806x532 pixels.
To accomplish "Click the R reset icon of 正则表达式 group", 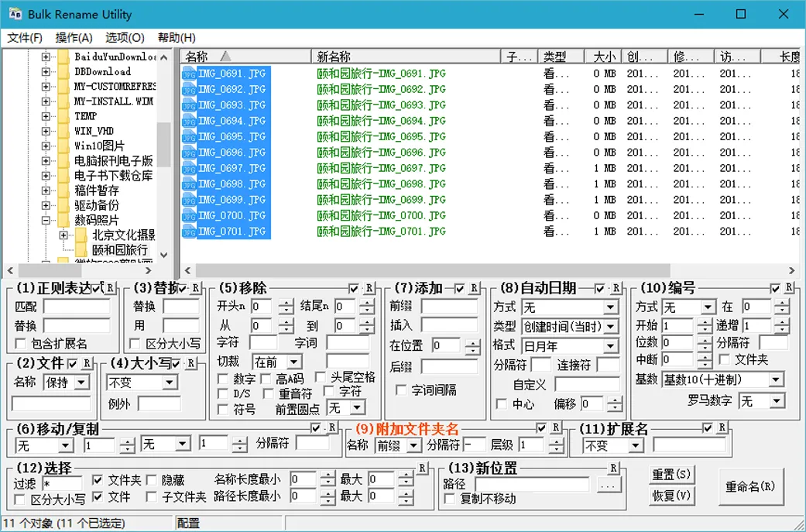I will [111, 288].
